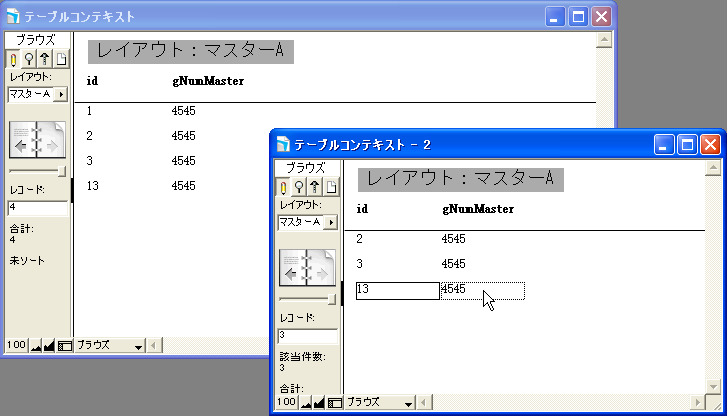Screen dimensions: 727x416
Task: Select Browse mode pencil icon in back window
Action: tap(15, 59)
